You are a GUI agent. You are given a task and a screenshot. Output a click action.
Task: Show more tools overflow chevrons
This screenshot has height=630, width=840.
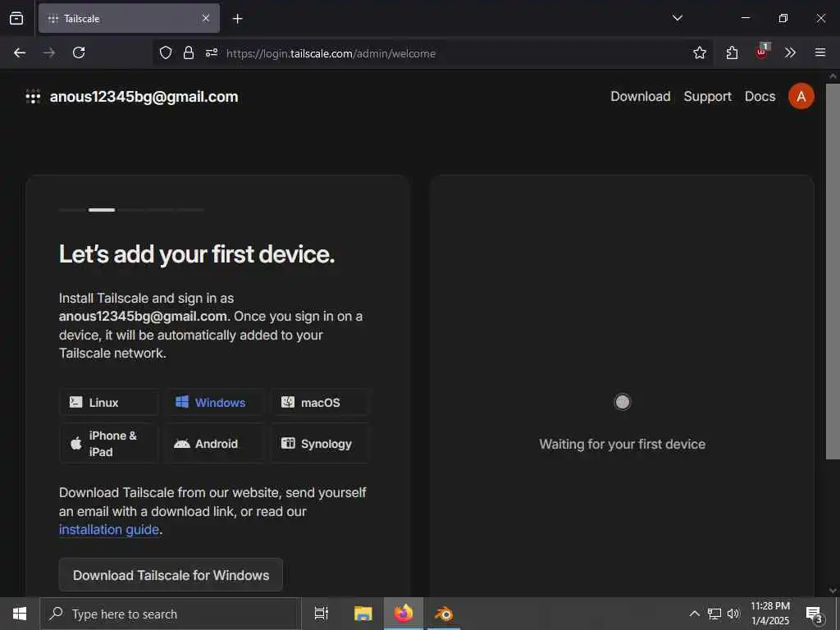click(x=790, y=52)
